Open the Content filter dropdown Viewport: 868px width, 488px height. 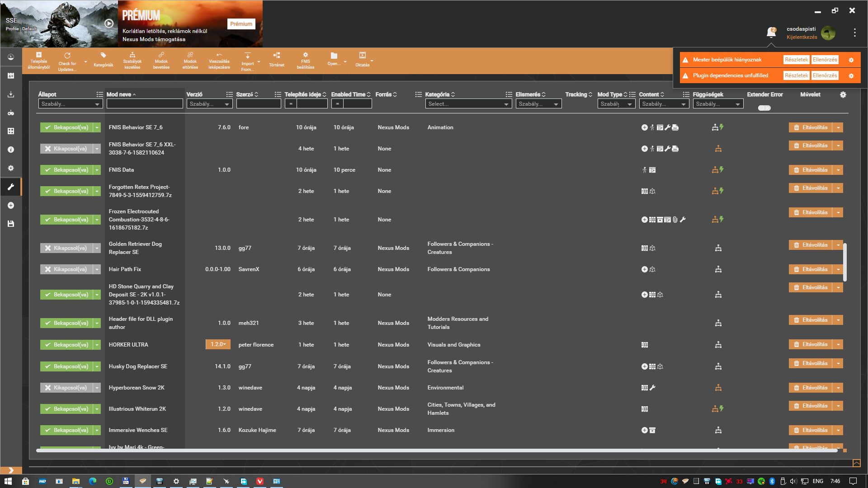(x=664, y=104)
